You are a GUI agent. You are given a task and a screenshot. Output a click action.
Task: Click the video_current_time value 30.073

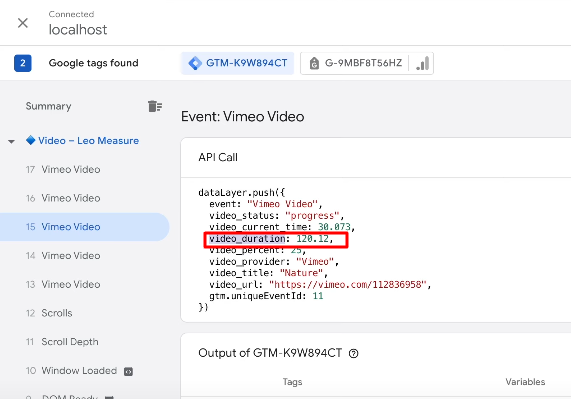(x=334, y=227)
